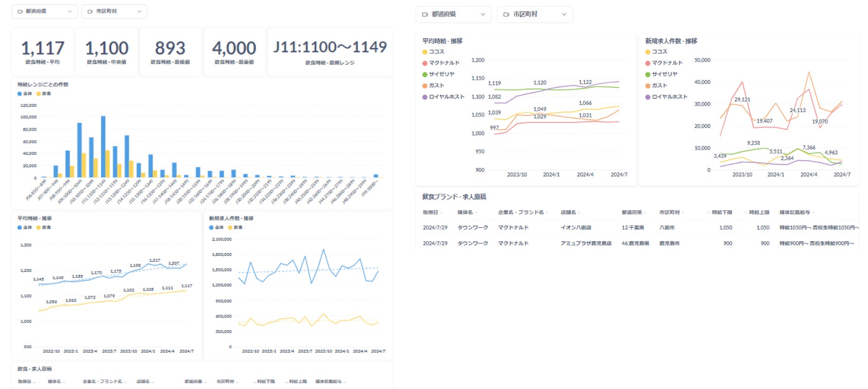
Task: Toggle マクドナルド series in brand 新規求人件数 - 推移 legend
Action: click(664, 63)
